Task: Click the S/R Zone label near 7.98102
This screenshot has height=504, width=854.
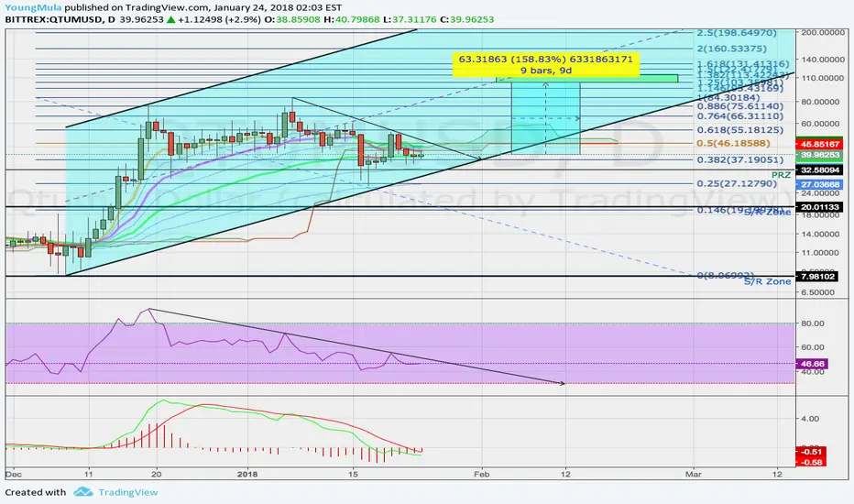Action: click(767, 281)
